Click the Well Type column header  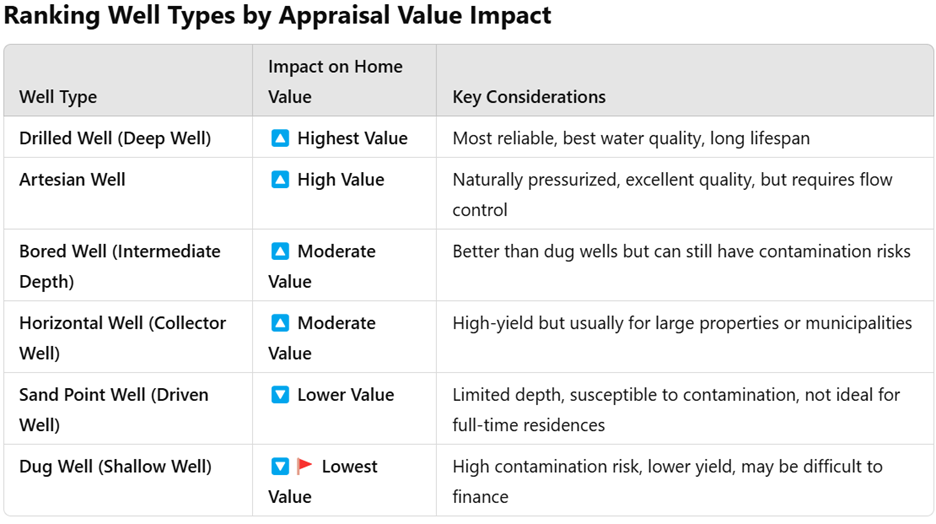coord(58,97)
